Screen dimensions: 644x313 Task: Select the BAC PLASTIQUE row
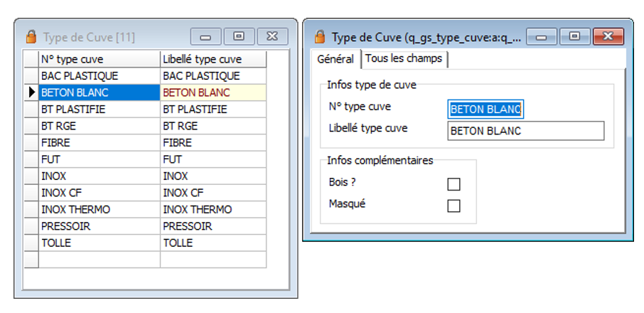pos(98,75)
